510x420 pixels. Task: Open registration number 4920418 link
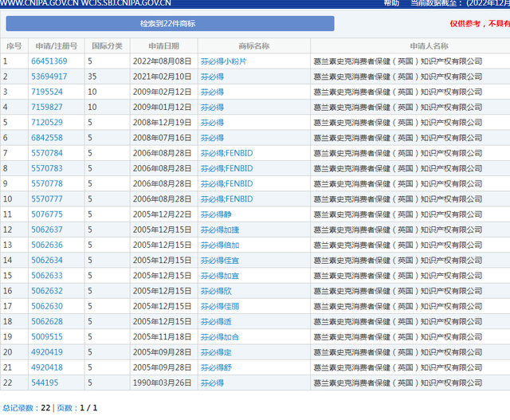pyautogui.click(x=47, y=367)
